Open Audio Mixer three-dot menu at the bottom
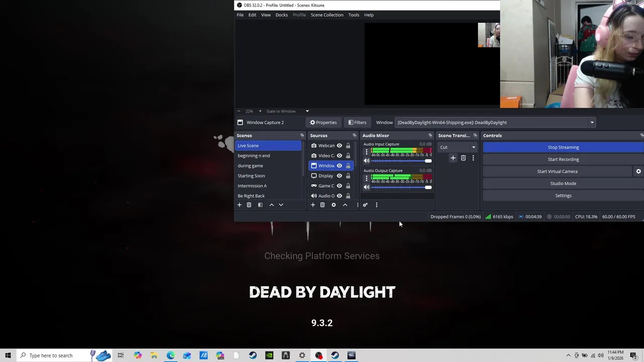The image size is (644, 362). 376,205
